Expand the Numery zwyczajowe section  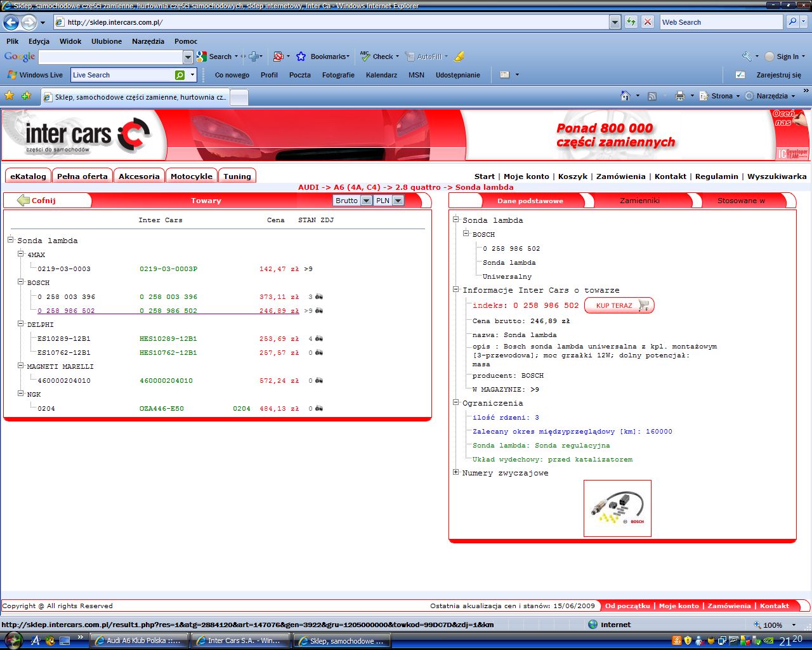pyautogui.click(x=455, y=472)
